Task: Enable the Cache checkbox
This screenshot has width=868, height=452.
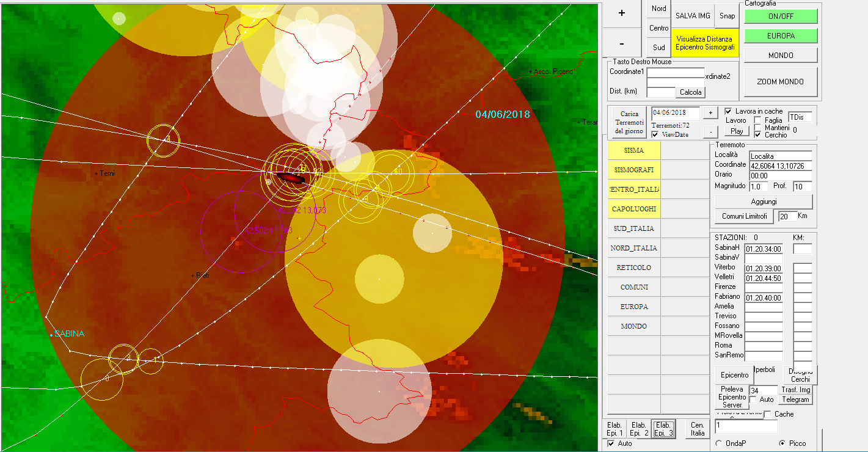Action: tap(767, 414)
